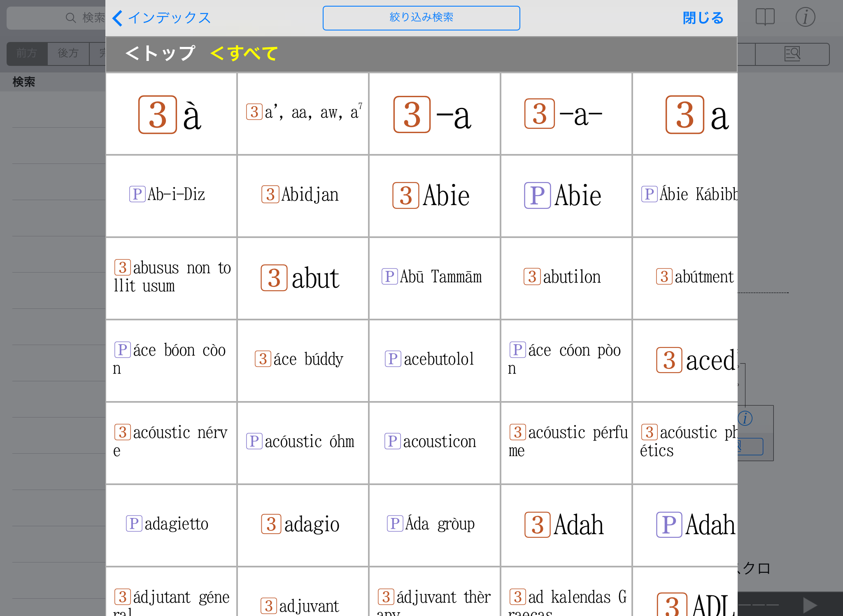Open the 'Abū Tammām' entry
Viewport: 843px width, 616px height.
tap(434, 278)
